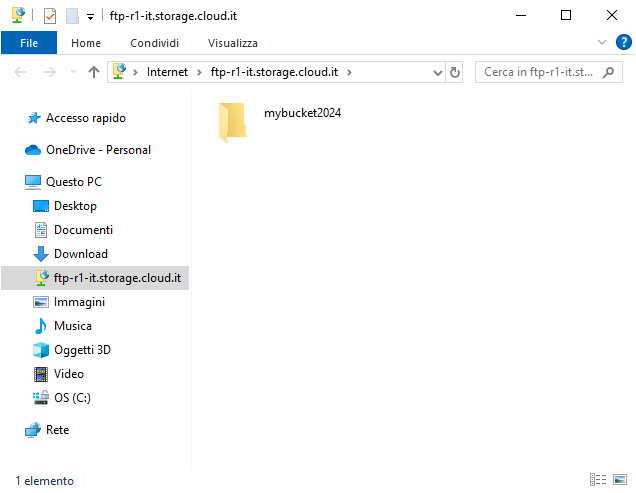This screenshot has width=636, height=493.
Task: Click the Accesso rapido star icon
Action: (34, 118)
